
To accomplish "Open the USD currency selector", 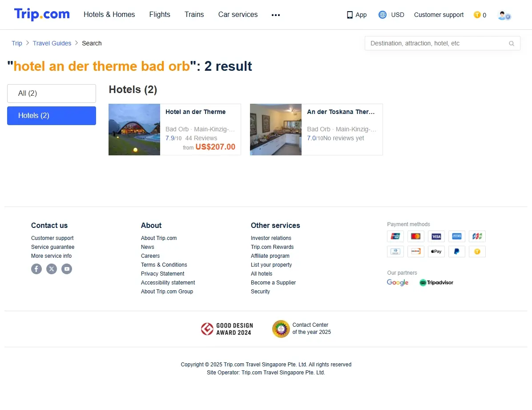I will (398, 15).
